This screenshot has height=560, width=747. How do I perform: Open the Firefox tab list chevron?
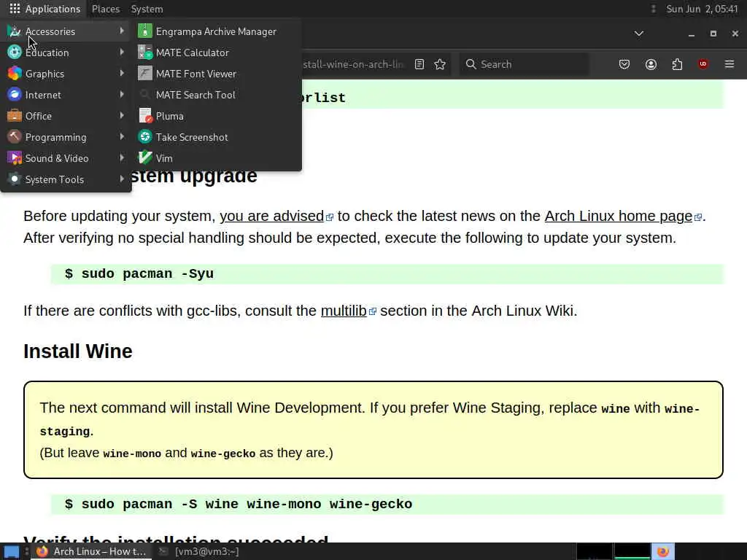[639, 34]
